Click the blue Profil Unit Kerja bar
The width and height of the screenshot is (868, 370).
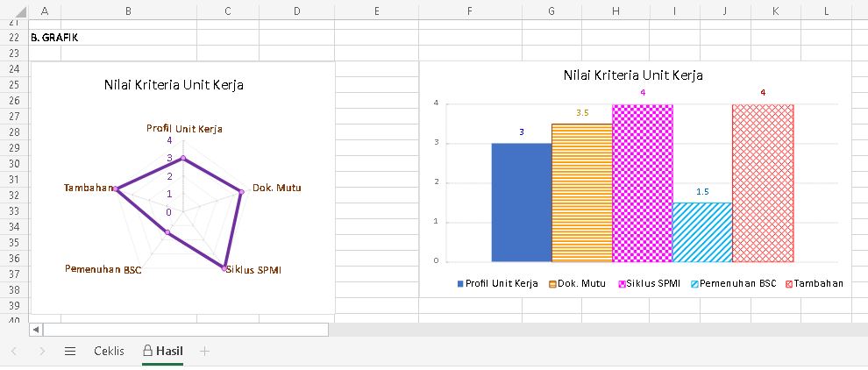(521, 202)
